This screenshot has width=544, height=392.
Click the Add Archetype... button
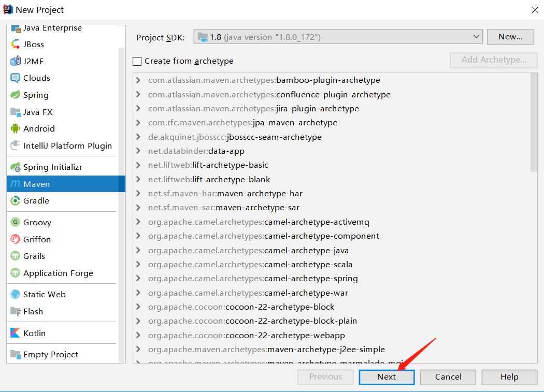494,60
